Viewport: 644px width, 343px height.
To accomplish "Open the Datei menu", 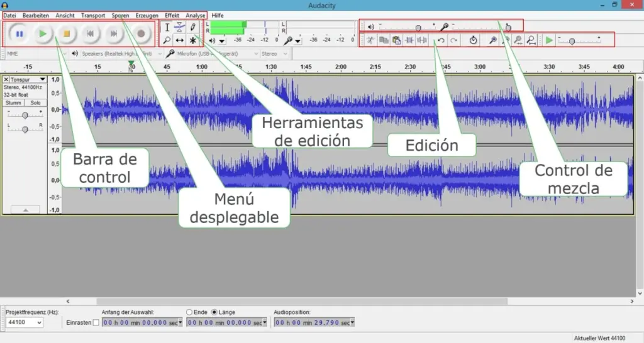I will (9, 16).
